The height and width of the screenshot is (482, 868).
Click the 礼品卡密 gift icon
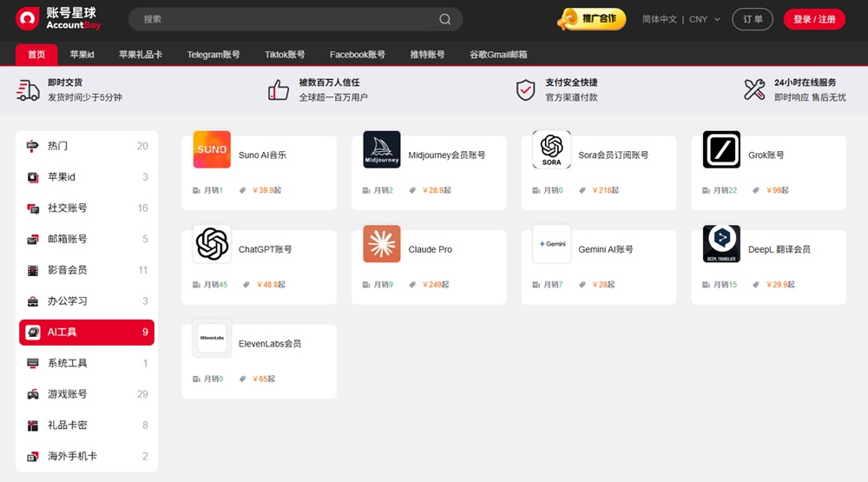coord(33,426)
